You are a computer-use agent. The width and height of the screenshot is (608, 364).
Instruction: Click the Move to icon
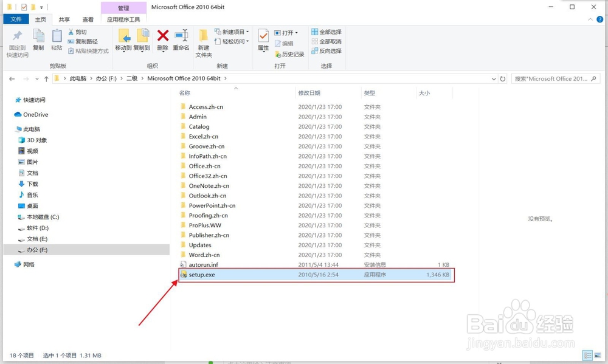point(123,36)
